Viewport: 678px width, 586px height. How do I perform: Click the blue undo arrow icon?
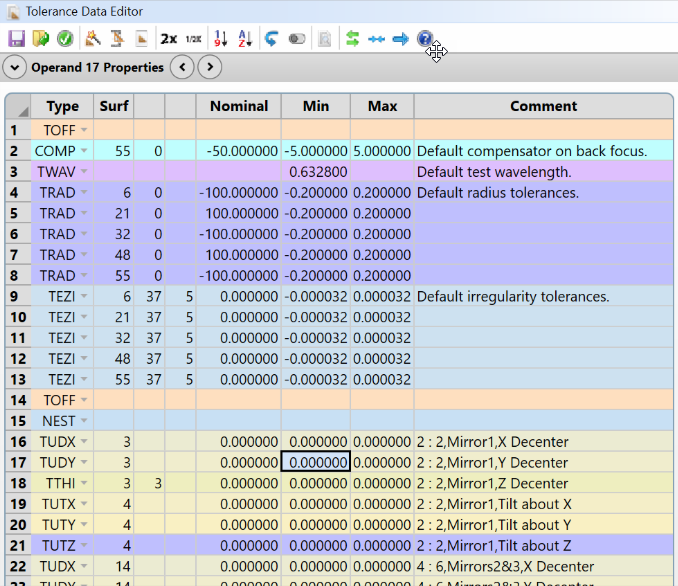[x=272, y=39]
